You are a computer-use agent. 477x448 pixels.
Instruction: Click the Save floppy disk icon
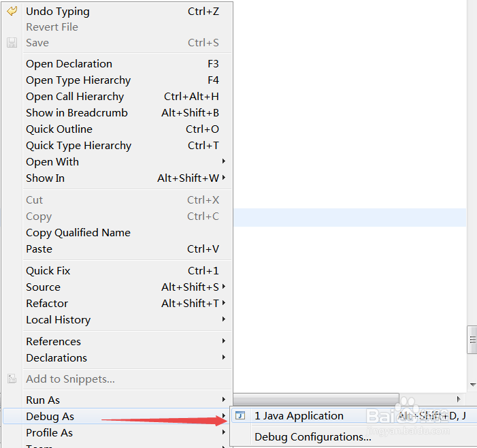click(x=12, y=43)
